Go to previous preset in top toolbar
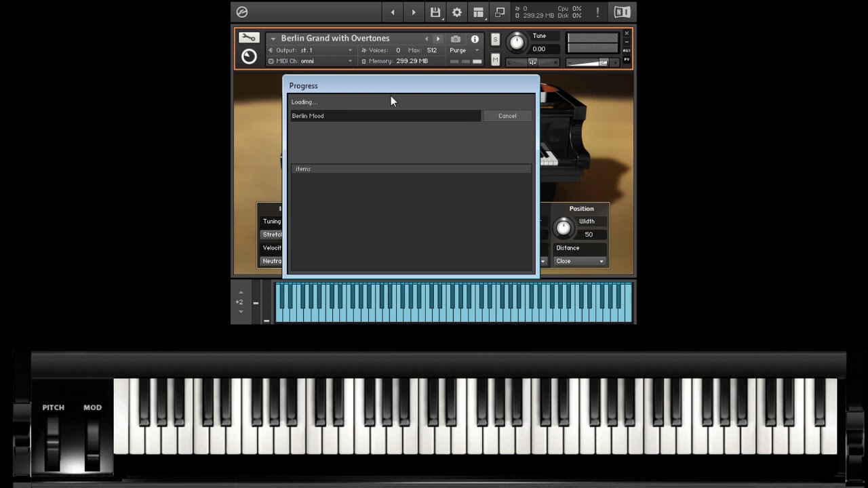 (392, 12)
